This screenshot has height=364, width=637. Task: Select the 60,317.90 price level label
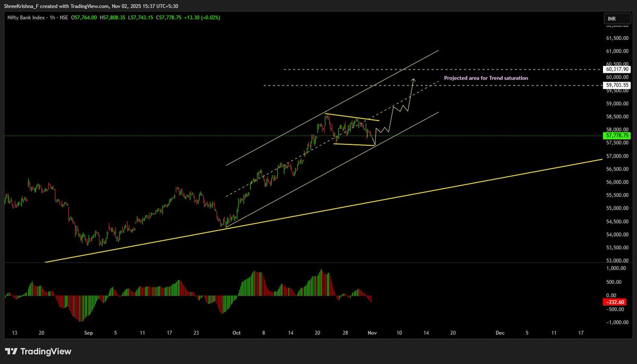tap(616, 70)
